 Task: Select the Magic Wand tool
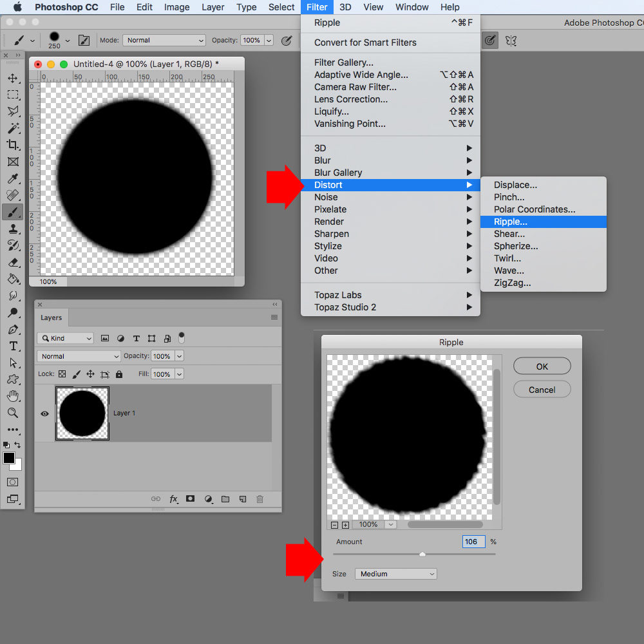[13, 128]
